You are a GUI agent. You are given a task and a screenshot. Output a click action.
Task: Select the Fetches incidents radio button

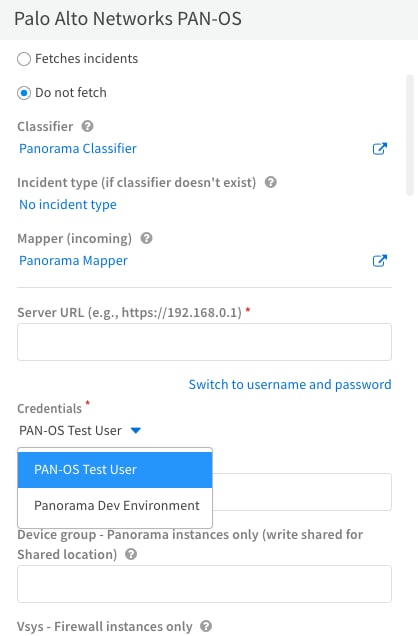pos(24,59)
